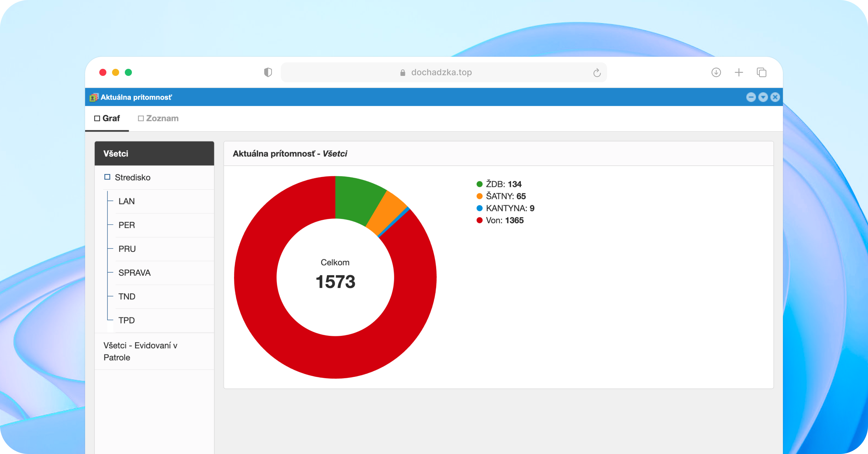Toggle Von red legend entry
The height and width of the screenshot is (454, 868).
tap(500, 220)
